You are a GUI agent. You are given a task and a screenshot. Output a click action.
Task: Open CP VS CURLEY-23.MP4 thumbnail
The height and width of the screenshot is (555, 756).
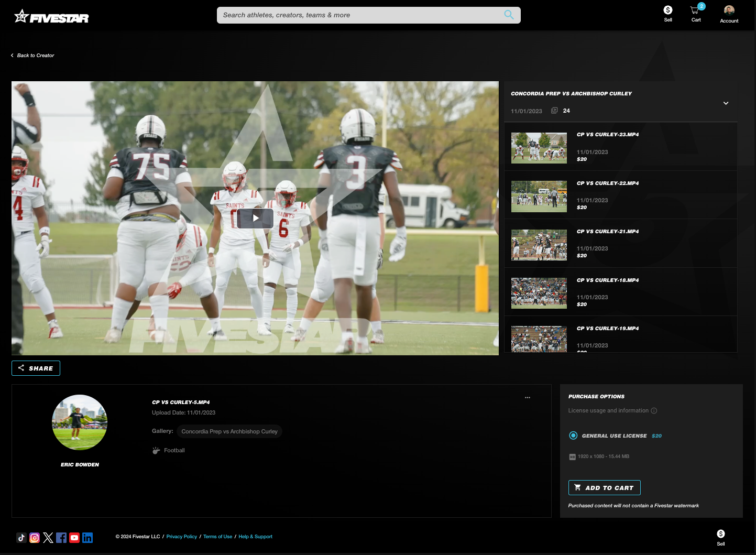(x=539, y=148)
